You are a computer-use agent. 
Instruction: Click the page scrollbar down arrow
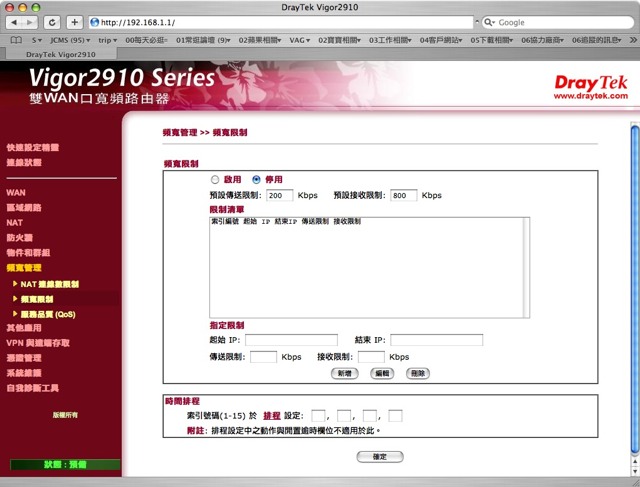coord(635,471)
